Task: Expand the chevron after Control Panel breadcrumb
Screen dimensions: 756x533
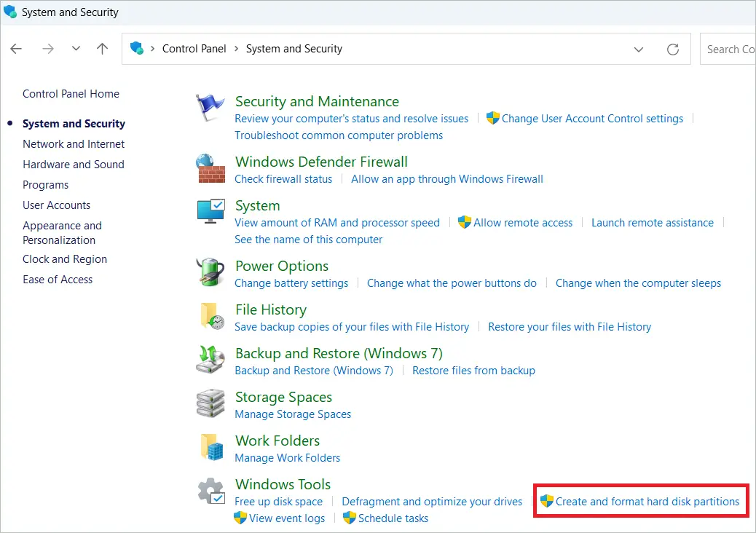Action: [236, 49]
